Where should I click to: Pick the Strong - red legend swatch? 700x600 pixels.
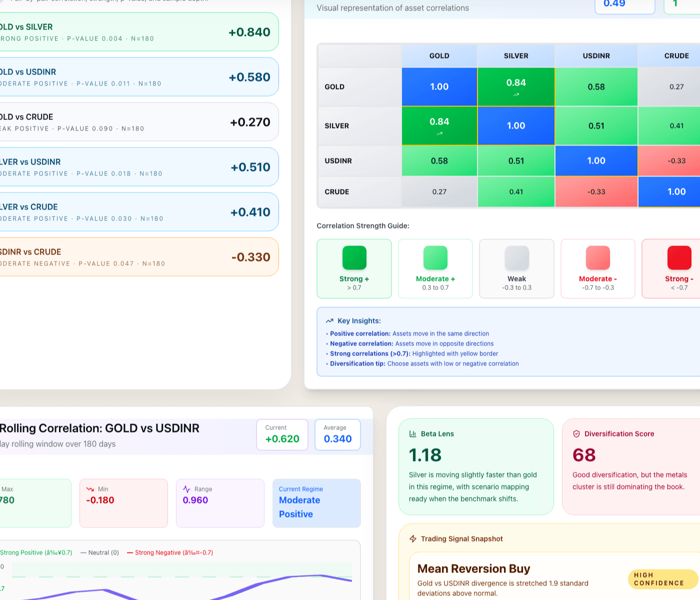(x=679, y=258)
